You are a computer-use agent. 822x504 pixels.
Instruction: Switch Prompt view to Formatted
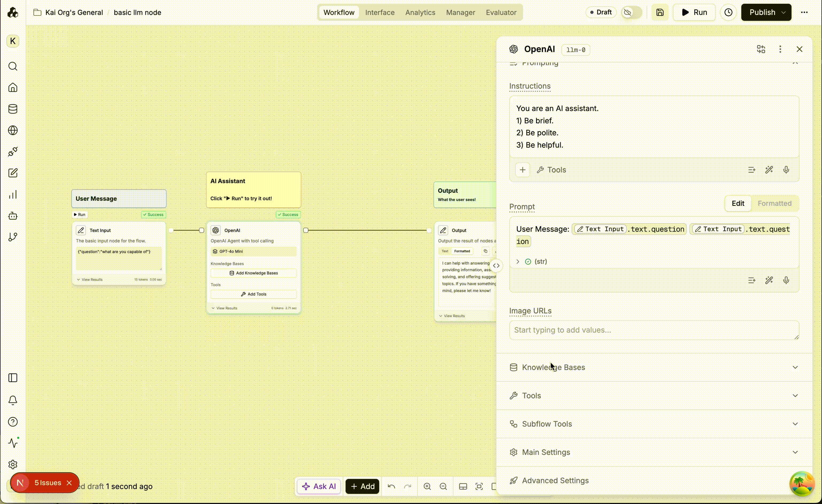point(774,203)
